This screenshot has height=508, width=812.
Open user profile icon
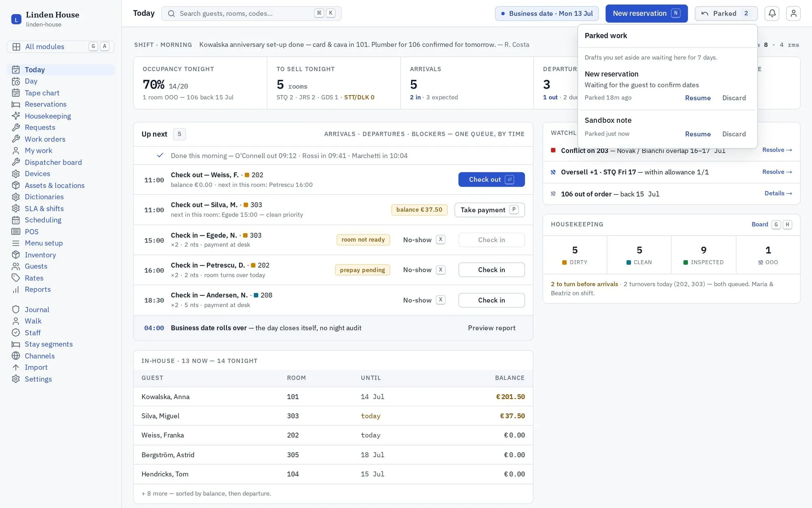click(x=793, y=13)
